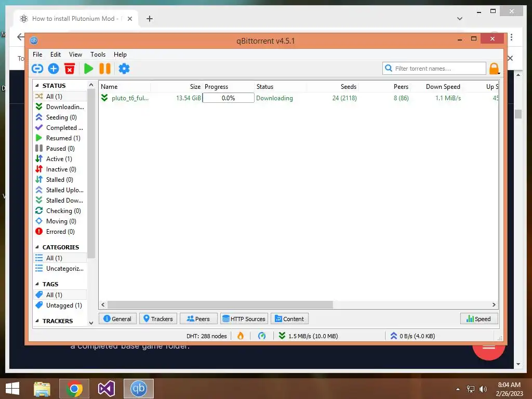Select the Completed status filter

tap(60, 128)
